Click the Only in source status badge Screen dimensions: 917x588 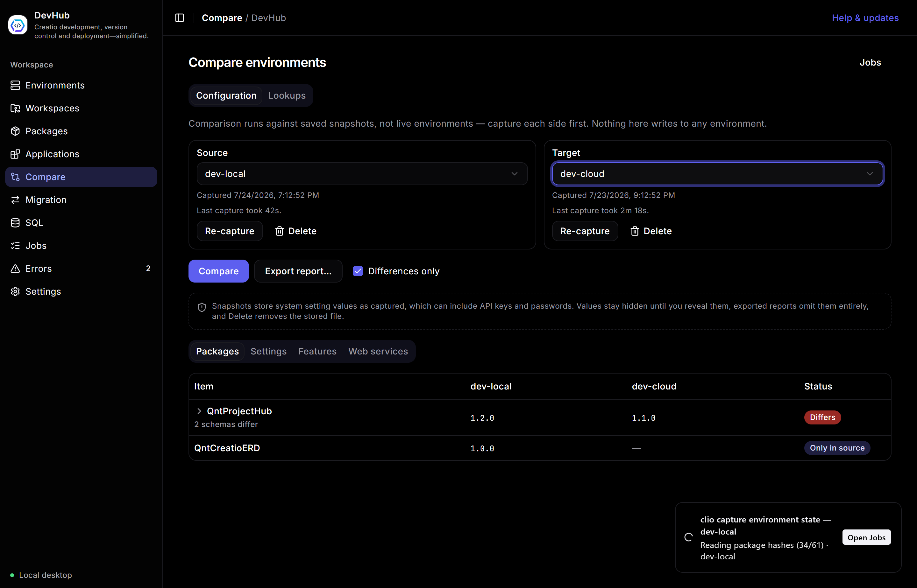click(x=837, y=448)
